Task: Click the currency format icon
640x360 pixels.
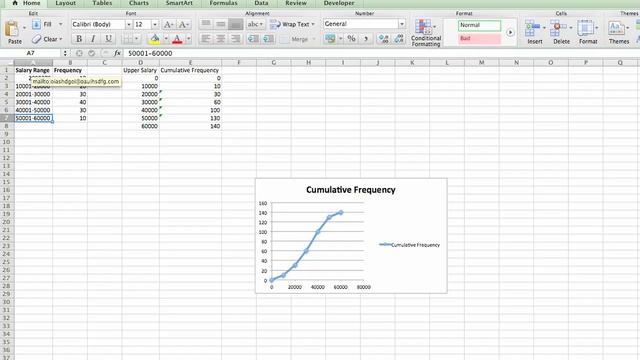Action: point(330,39)
